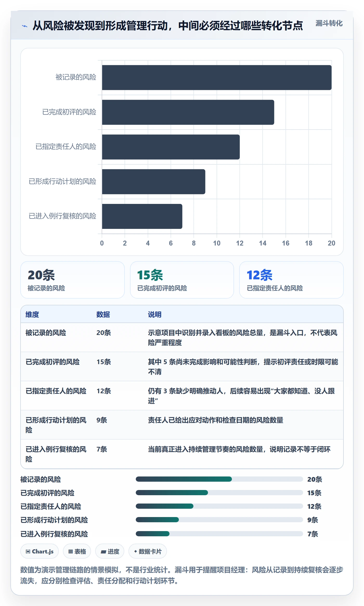Viewport: 364px width, 606px height.
Task: Click the 数据卡片 chip
Action: coord(148,551)
